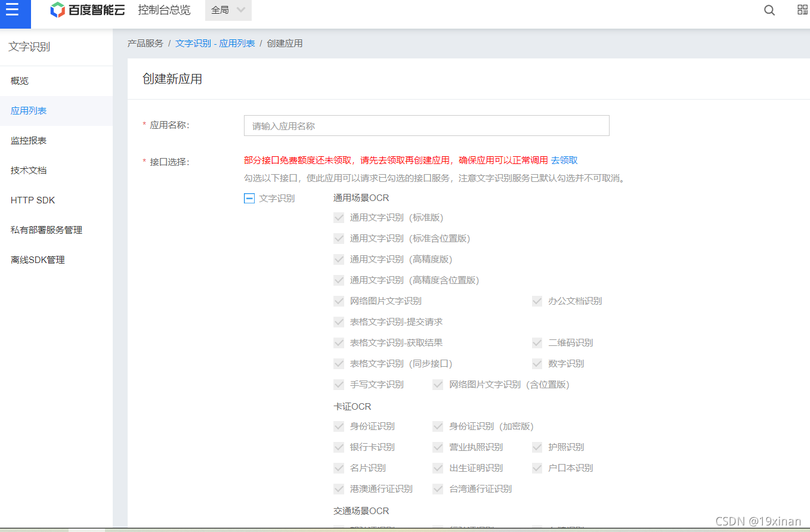The width and height of the screenshot is (810, 532).
Task: Open 监控报表 in the sidebar
Action: pos(27,140)
